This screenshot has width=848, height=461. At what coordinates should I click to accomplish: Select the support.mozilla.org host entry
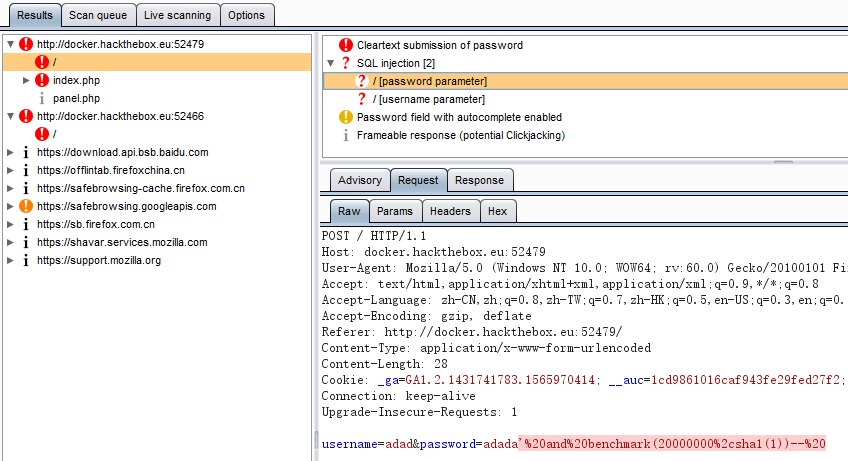click(x=99, y=260)
